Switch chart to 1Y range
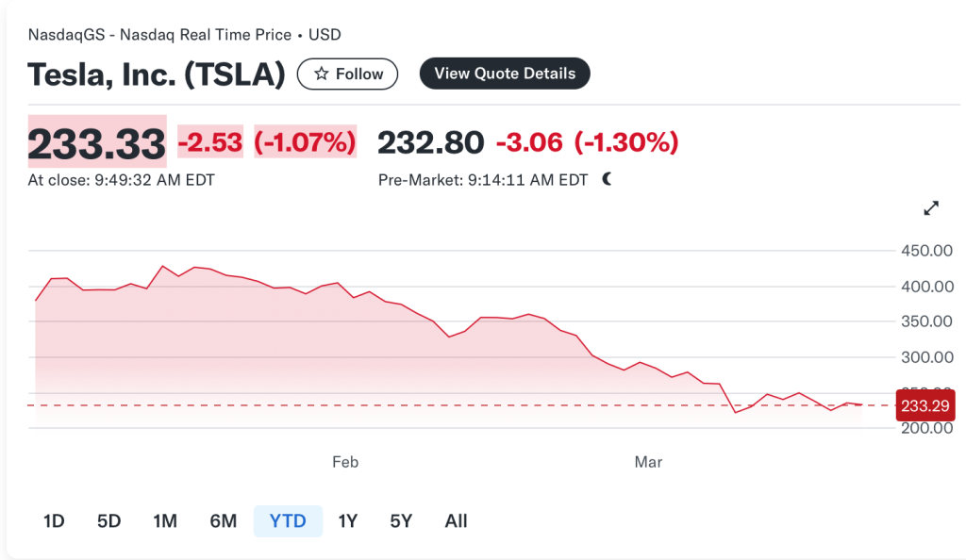 (x=348, y=520)
